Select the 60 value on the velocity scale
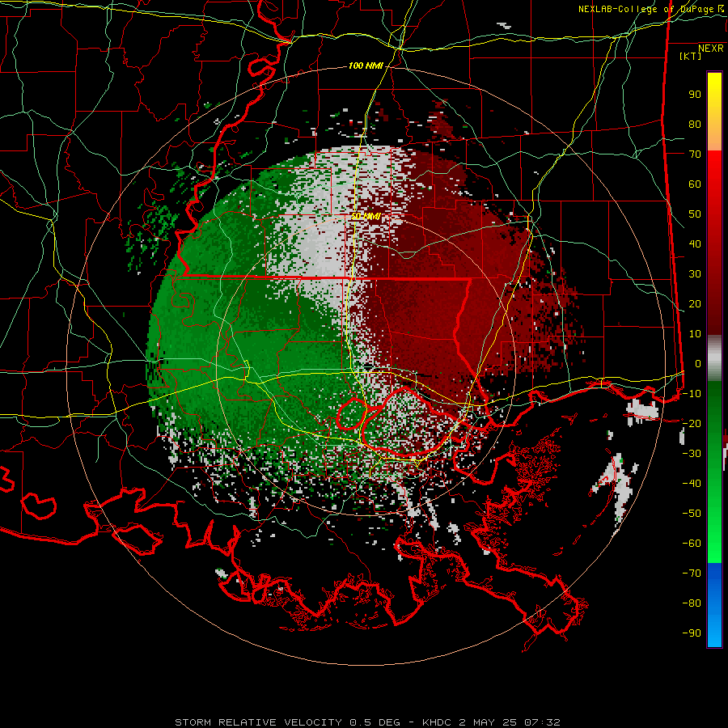Viewport: 728px width, 728px height. pyautogui.click(x=695, y=184)
